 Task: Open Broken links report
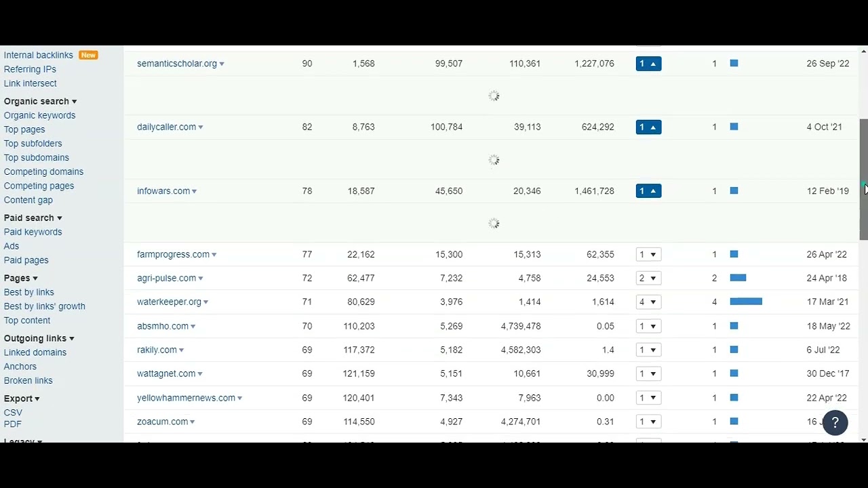tap(28, 381)
